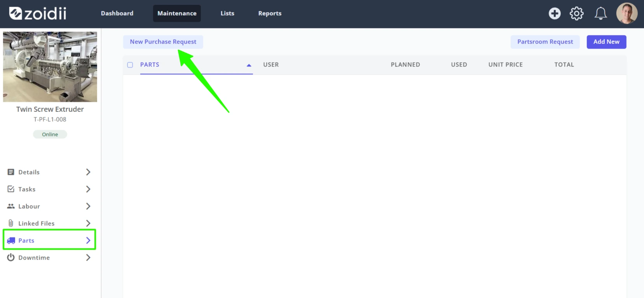Select the Maintenance tab
The height and width of the screenshot is (298, 644).
coord(177,13)
